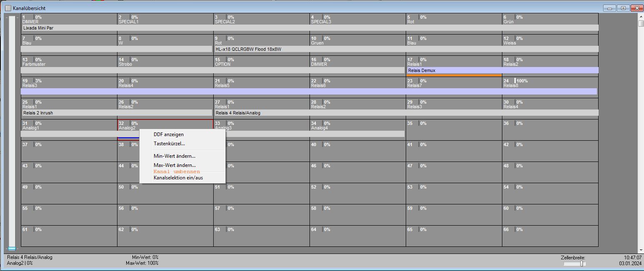Choose 'Tastenkürzel...' from context menu

[x=169, y=144]
